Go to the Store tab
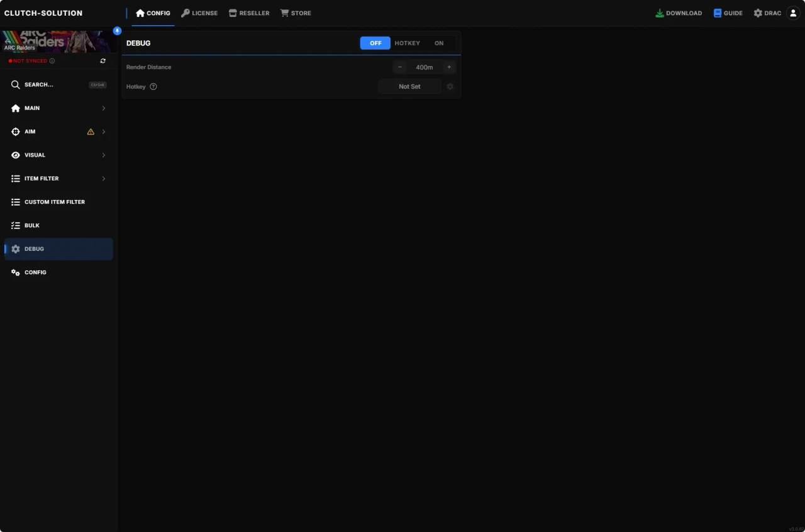805x532 pixels. point(296,13)
